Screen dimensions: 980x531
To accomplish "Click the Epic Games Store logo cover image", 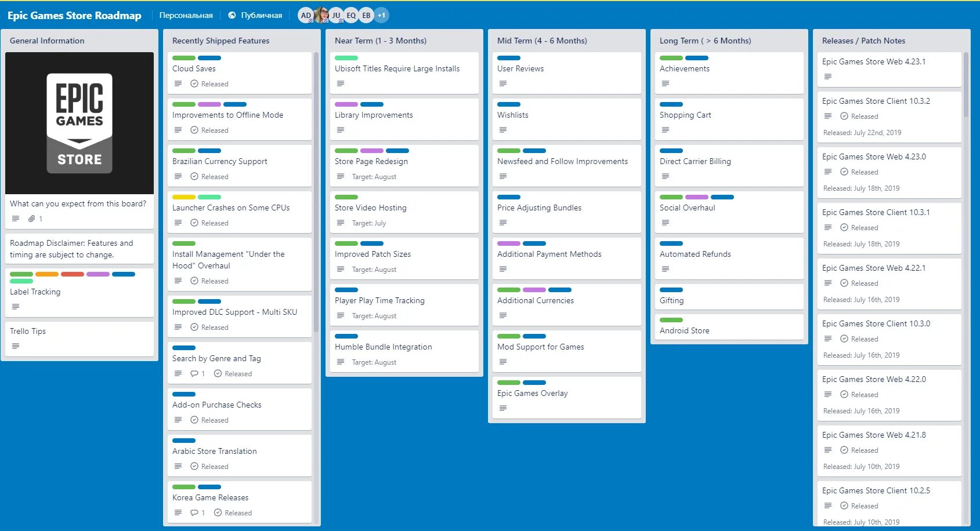I will (x=79, y=123).
